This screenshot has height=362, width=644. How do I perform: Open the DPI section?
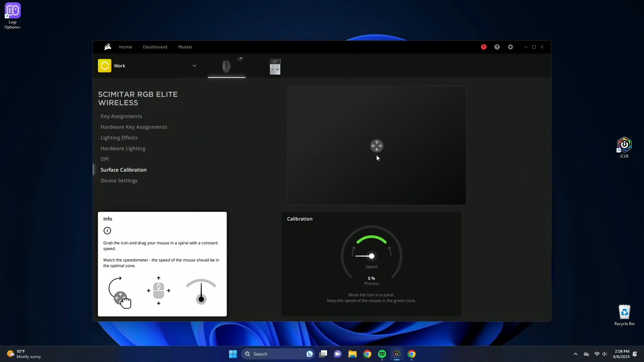click(x=105, y=159)
